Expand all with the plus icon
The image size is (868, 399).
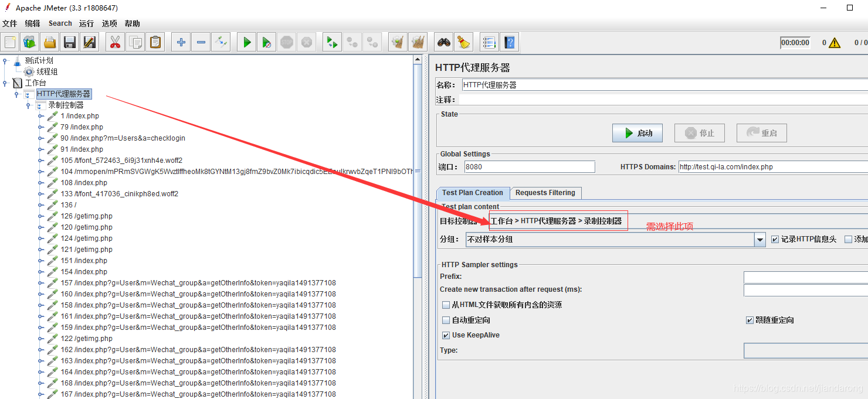point(181,42)
